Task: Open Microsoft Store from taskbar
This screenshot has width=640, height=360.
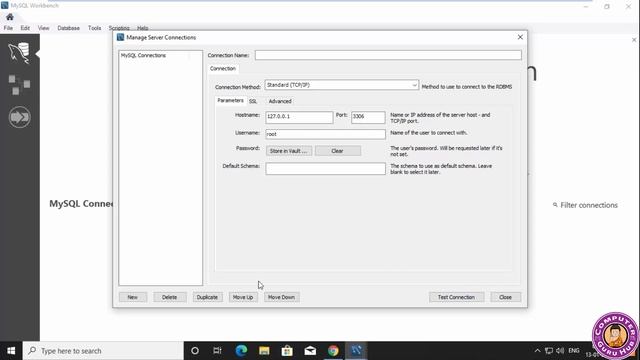Action: 287,351
